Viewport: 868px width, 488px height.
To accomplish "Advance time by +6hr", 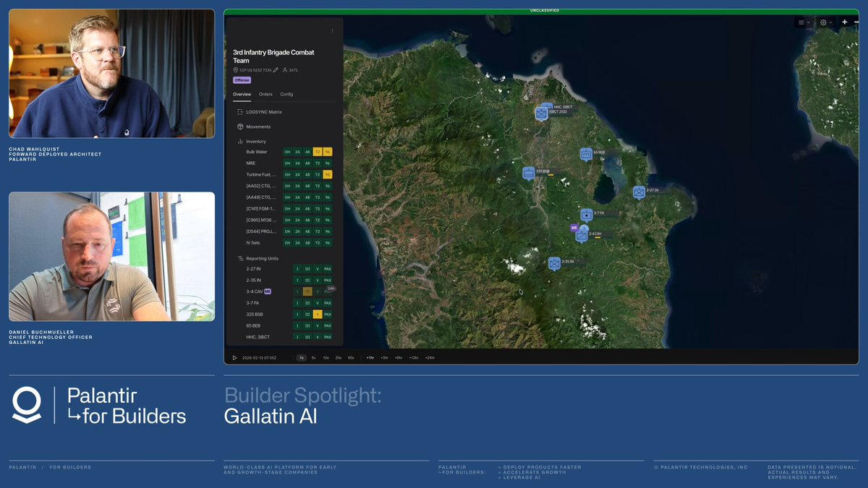I will click(399, 358).
